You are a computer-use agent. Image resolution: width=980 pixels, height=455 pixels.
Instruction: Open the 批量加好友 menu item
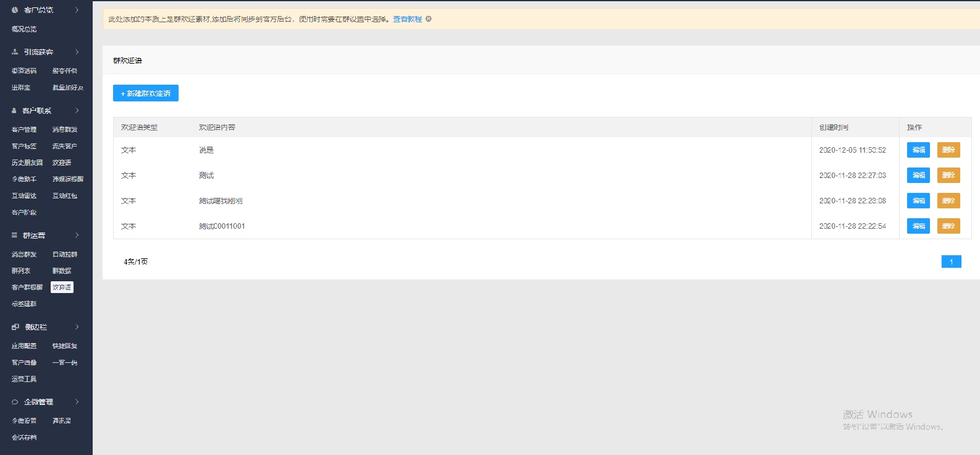coord(68,88)
